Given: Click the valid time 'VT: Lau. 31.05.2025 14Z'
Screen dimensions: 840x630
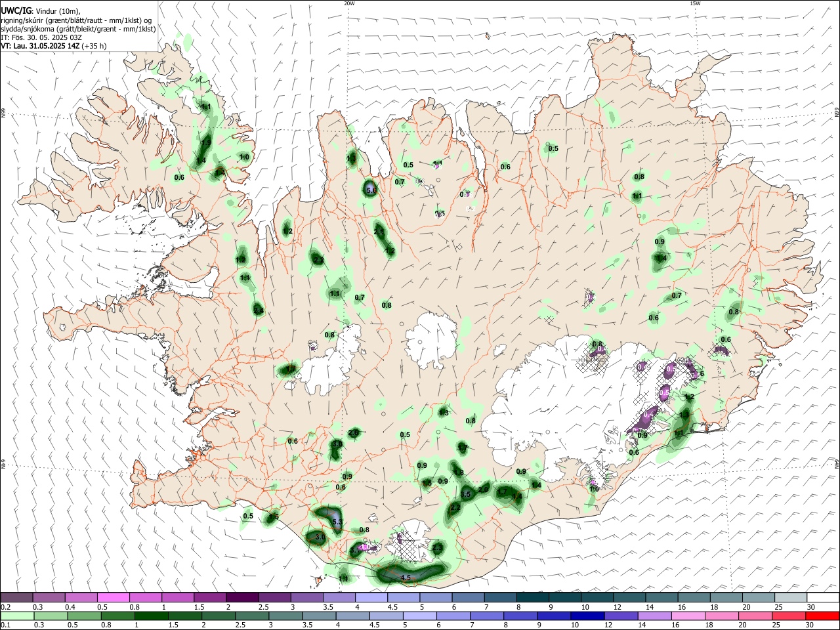Looking at the screenshot, I should [41, 46].
